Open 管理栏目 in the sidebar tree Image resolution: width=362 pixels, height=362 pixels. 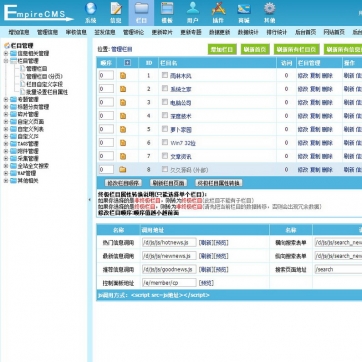pos(37,69)
